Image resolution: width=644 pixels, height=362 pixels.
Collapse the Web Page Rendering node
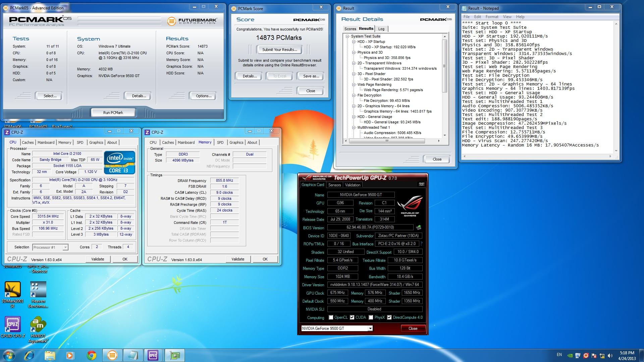tap(354, 84)
